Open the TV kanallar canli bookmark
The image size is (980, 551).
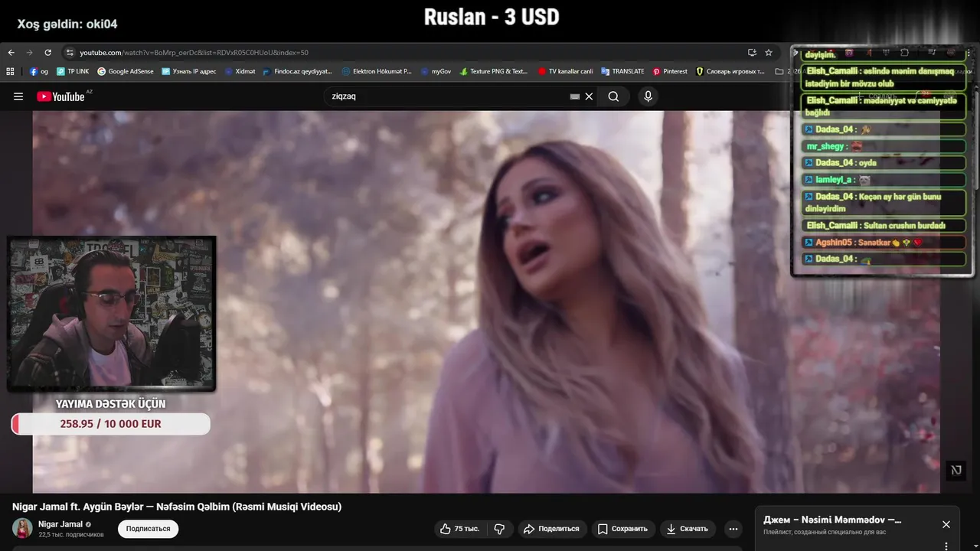pyautogui.click(x=566, y=71)
